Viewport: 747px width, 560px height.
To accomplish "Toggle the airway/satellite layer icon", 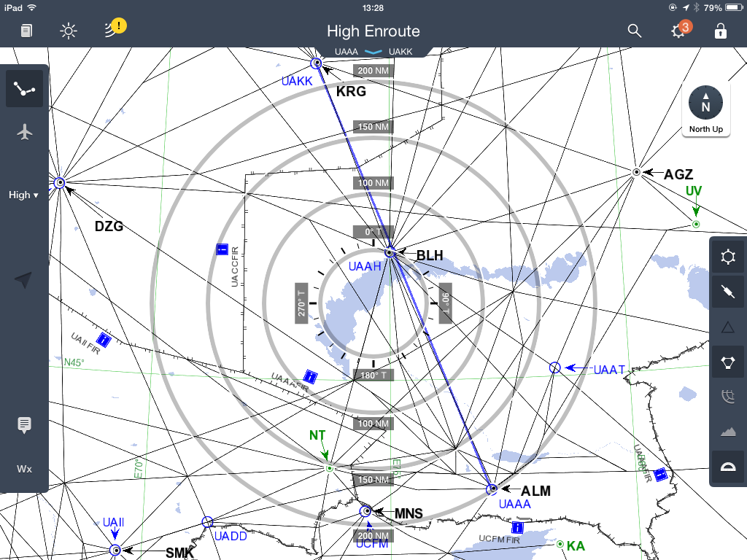I will (728, 292).
